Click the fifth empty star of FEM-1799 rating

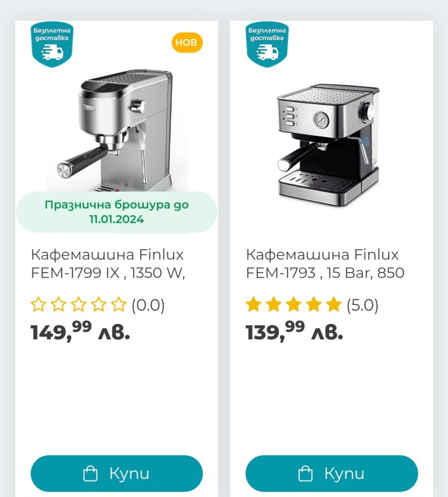point(119,304)
